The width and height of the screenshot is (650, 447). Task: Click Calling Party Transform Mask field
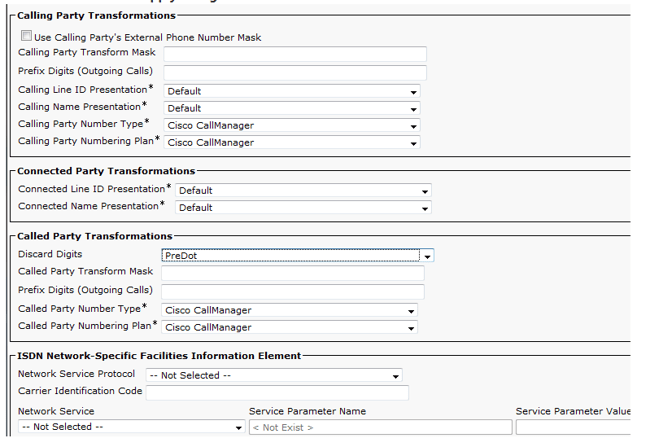pyautogui.click(x=295, y=54)
